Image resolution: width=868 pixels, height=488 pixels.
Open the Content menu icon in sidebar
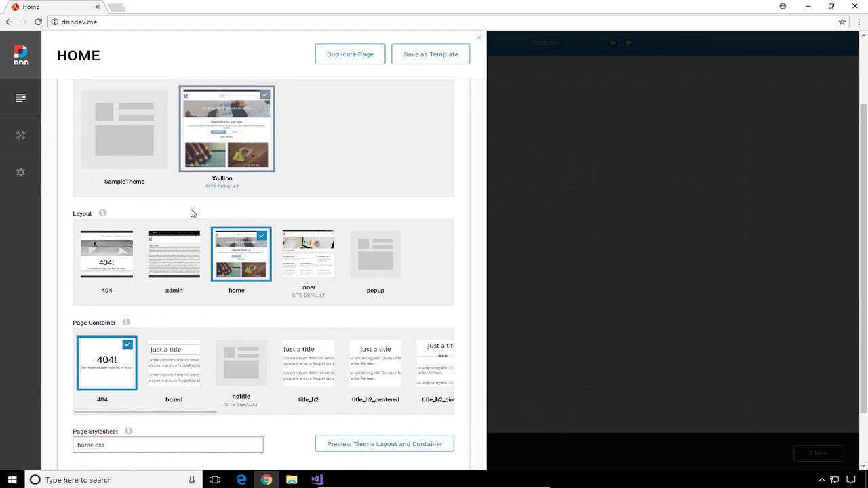point(20,98)
